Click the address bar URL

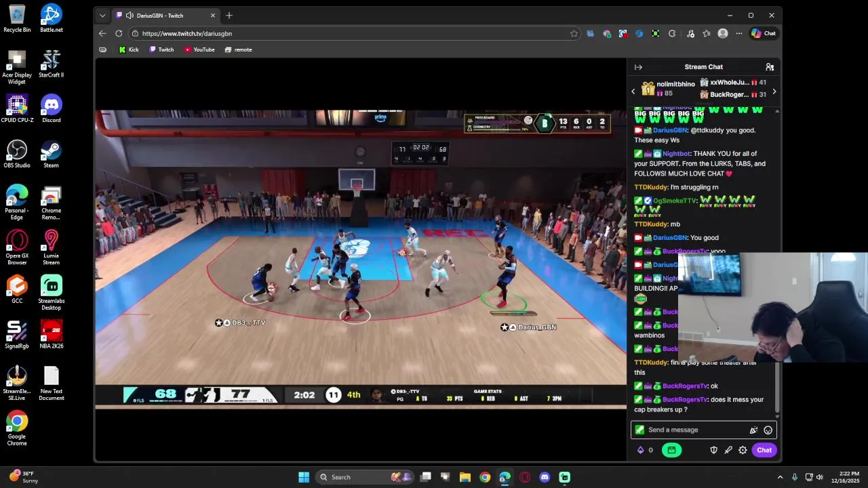(x=187, y=33)
